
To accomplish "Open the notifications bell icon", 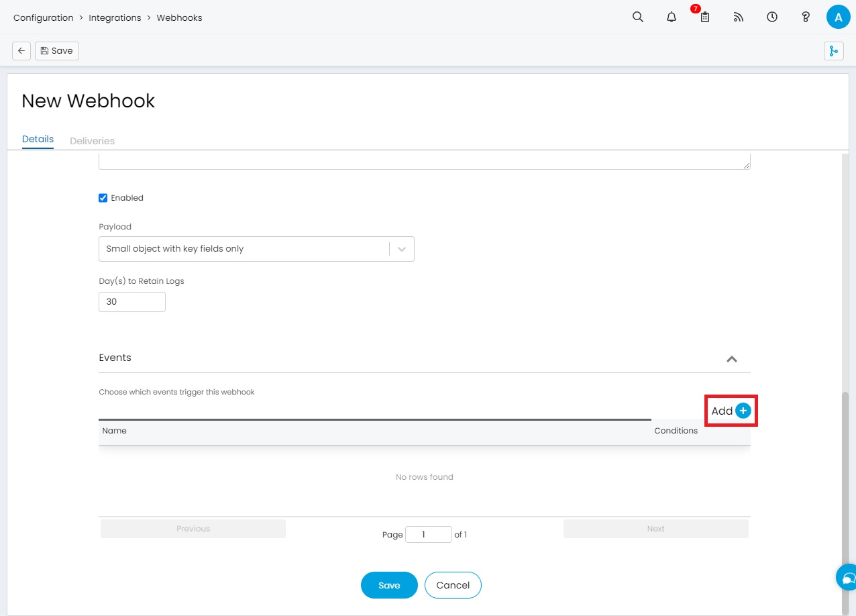I will (672, 17).
